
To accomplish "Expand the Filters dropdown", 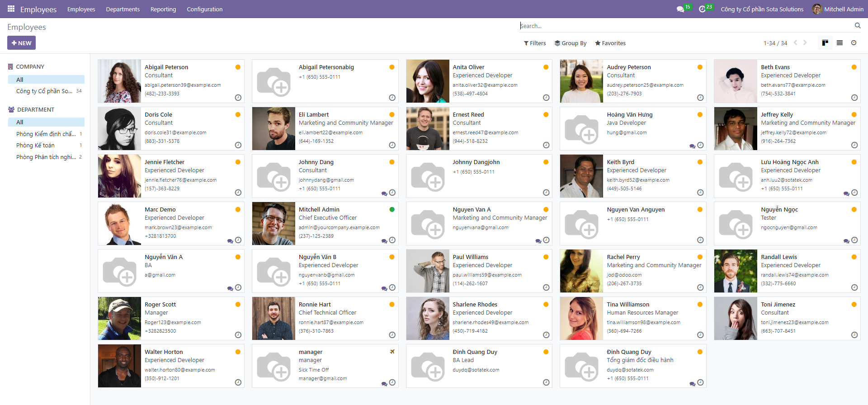I will click(535, 43).
